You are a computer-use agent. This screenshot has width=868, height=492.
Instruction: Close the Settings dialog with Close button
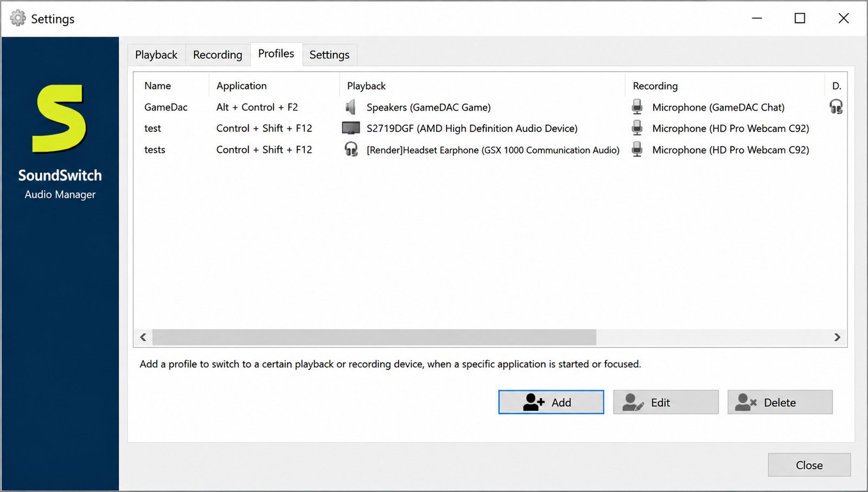809,465
